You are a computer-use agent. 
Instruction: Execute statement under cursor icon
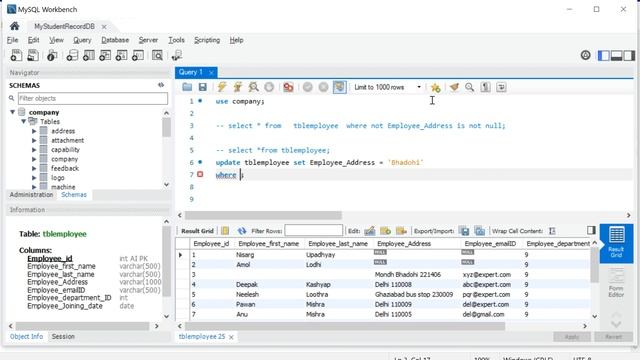(x=238, y=87)
